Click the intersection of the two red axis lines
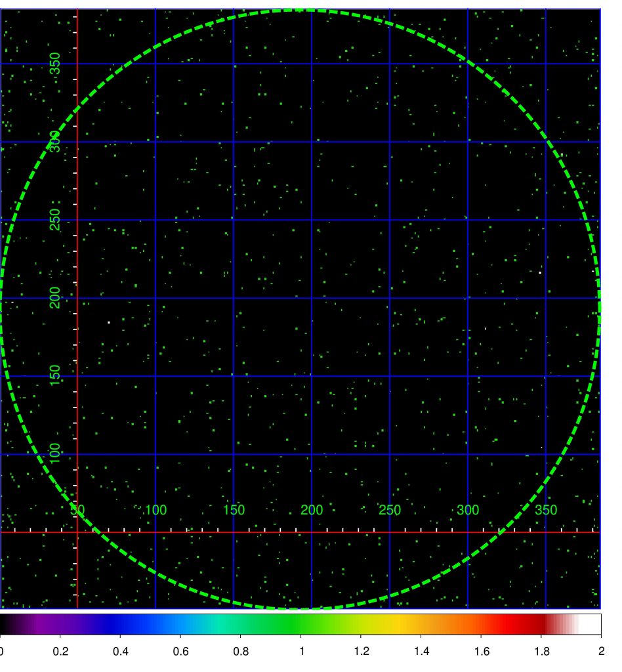 [x=77, y=532]
